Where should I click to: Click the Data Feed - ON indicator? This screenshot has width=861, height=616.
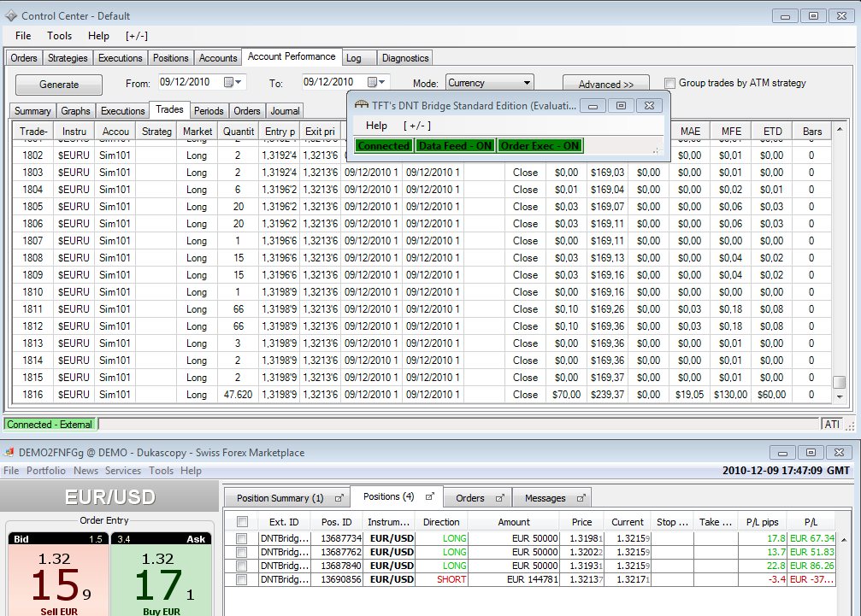(455, 146)
